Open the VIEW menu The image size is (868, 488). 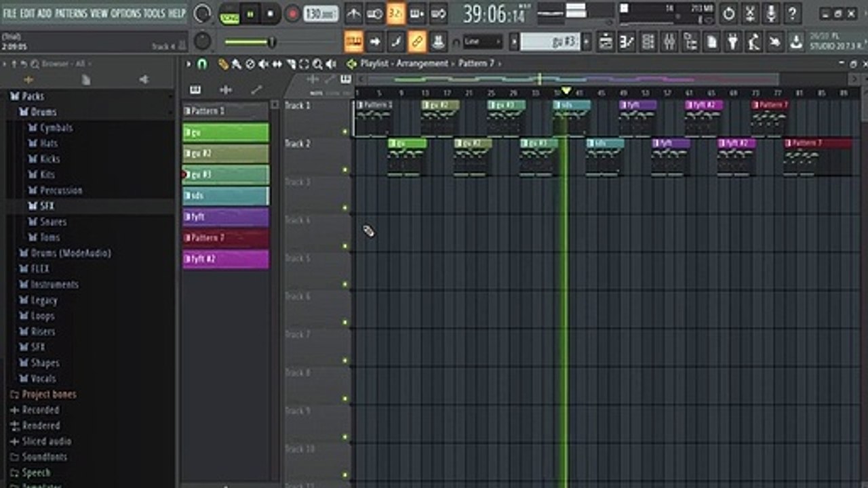[99, 14]
